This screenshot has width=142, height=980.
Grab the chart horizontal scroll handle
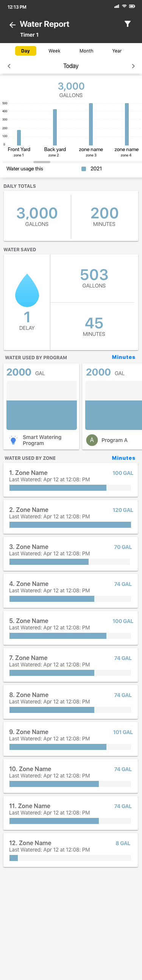tap(42, 162)
